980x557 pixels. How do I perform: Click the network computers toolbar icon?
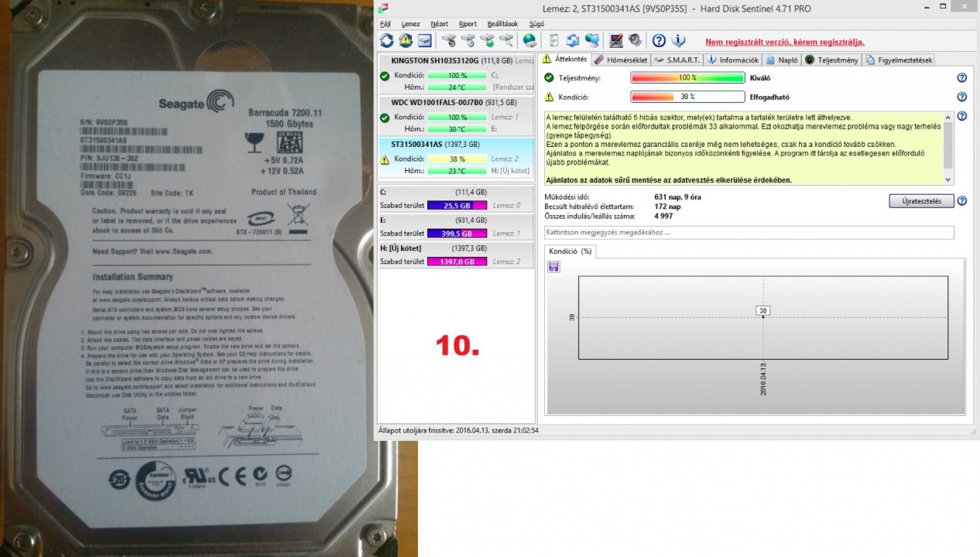click(x=592, y=40)
